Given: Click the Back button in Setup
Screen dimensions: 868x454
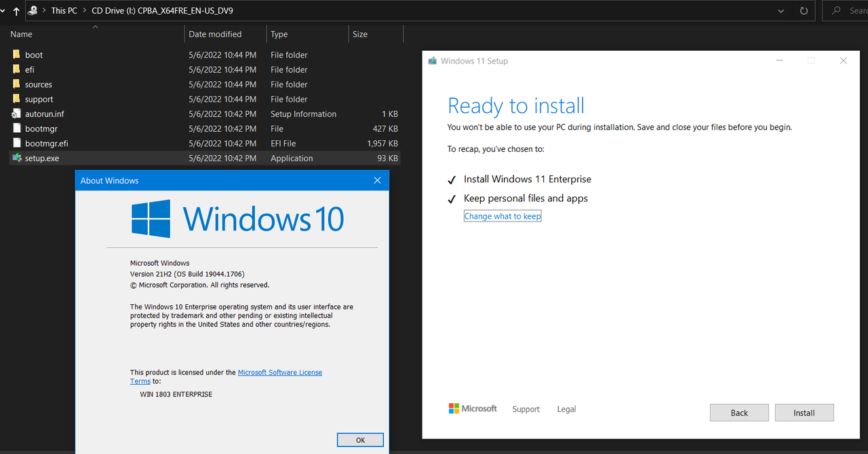Looking at the screenshot, I should [x=739, y=413].
